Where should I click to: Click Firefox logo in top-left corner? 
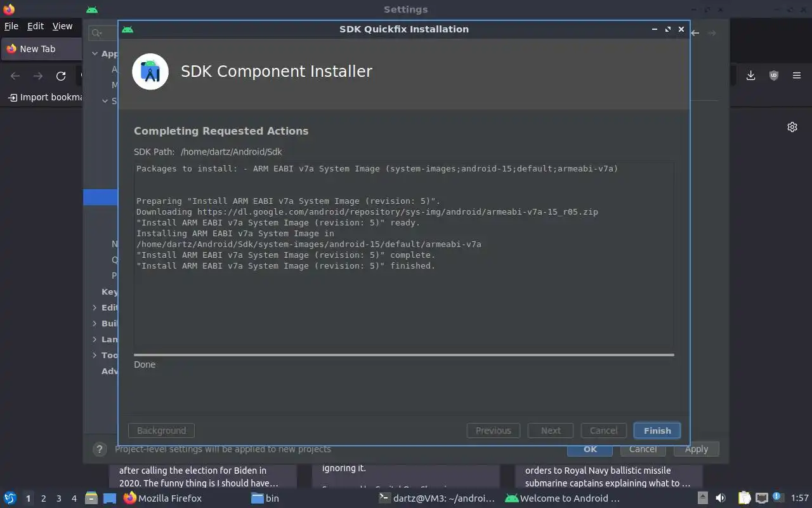pos(9,9)
